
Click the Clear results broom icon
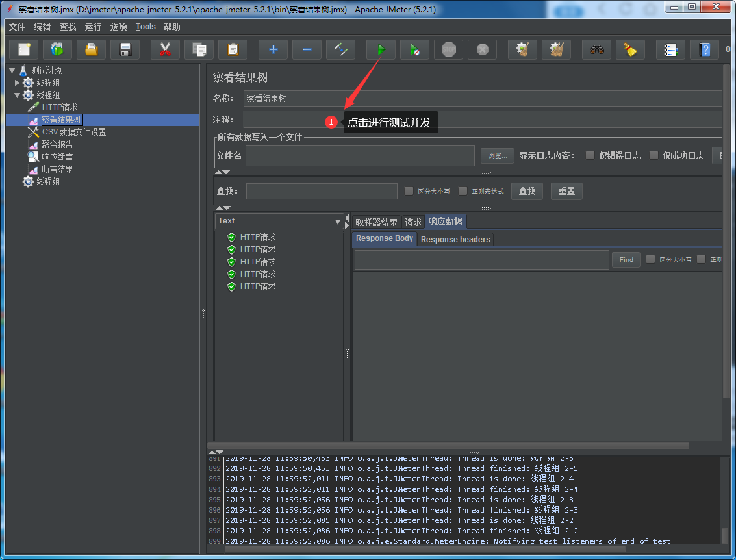pos(522,50)
